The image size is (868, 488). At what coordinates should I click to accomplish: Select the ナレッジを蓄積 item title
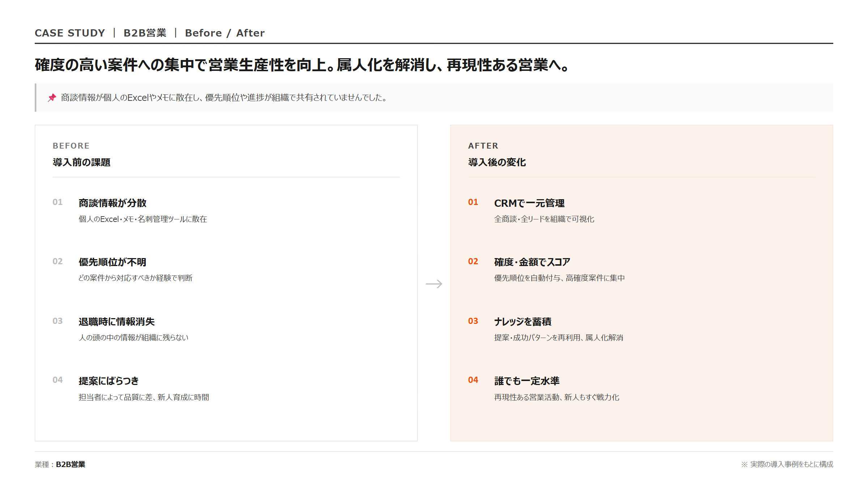coord(523,322)
